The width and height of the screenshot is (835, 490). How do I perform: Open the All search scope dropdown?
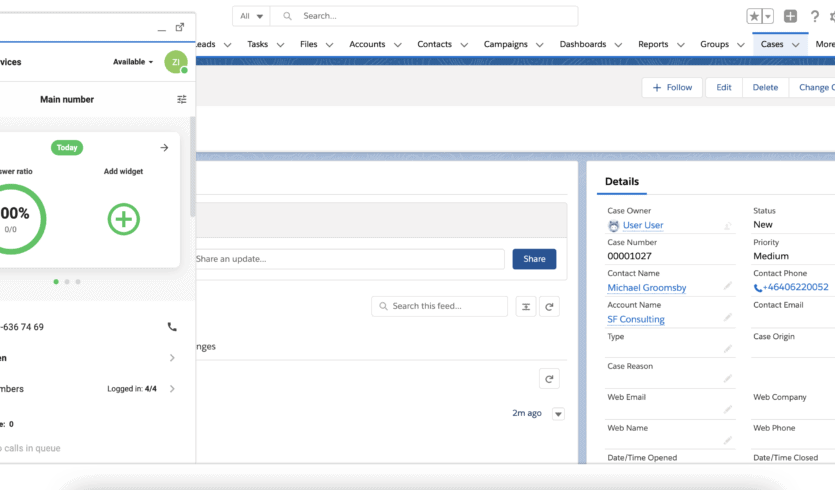251,16
